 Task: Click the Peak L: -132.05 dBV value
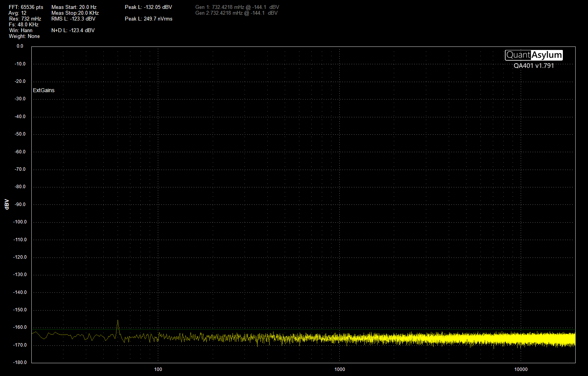tap(149, 7)
